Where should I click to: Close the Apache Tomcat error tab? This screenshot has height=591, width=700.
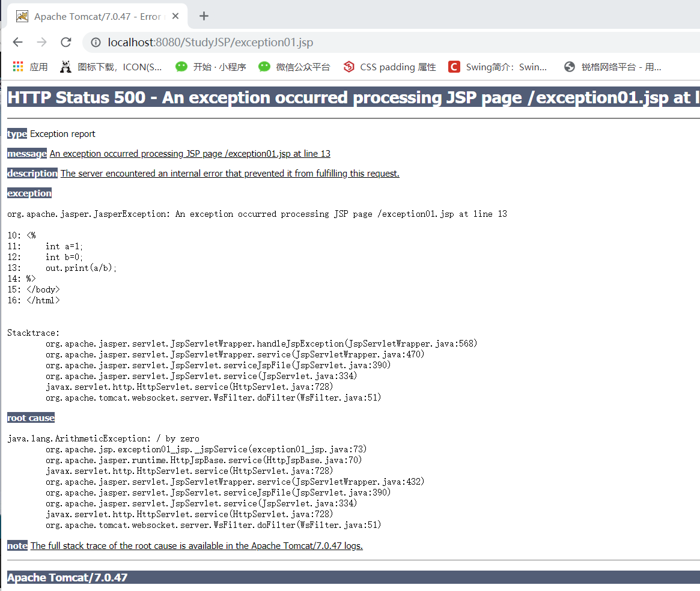click(x=175, y=16)
